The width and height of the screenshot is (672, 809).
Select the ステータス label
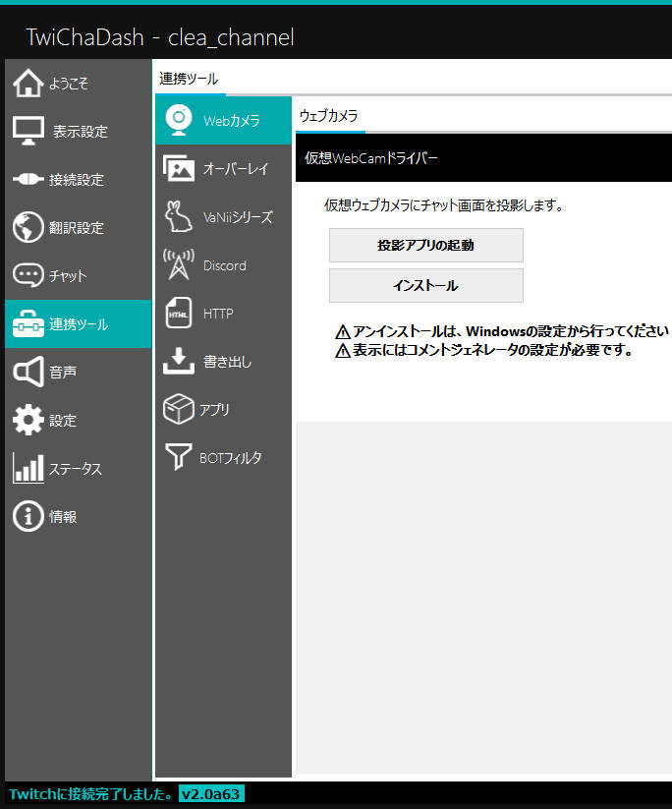(x=76, y=469)
